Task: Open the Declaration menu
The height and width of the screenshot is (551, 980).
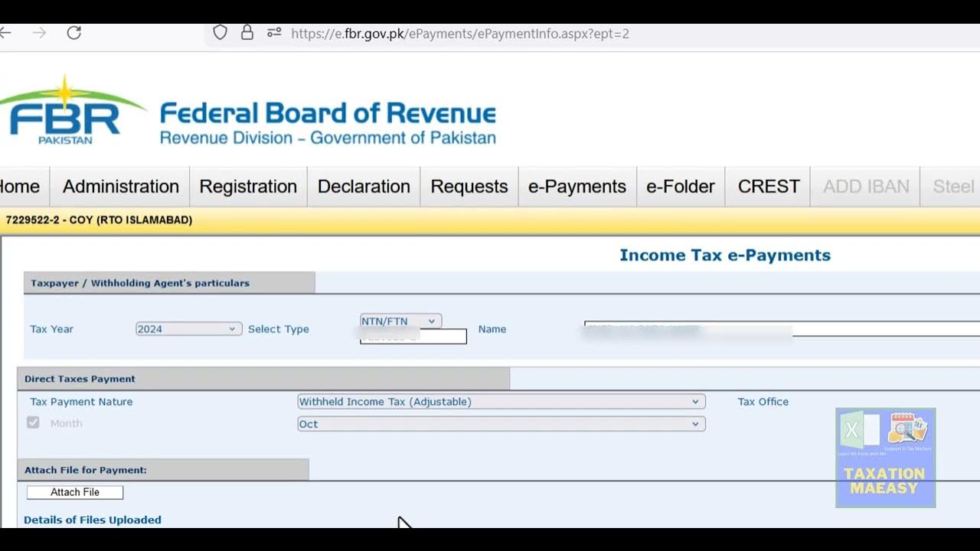Action: 364,187
